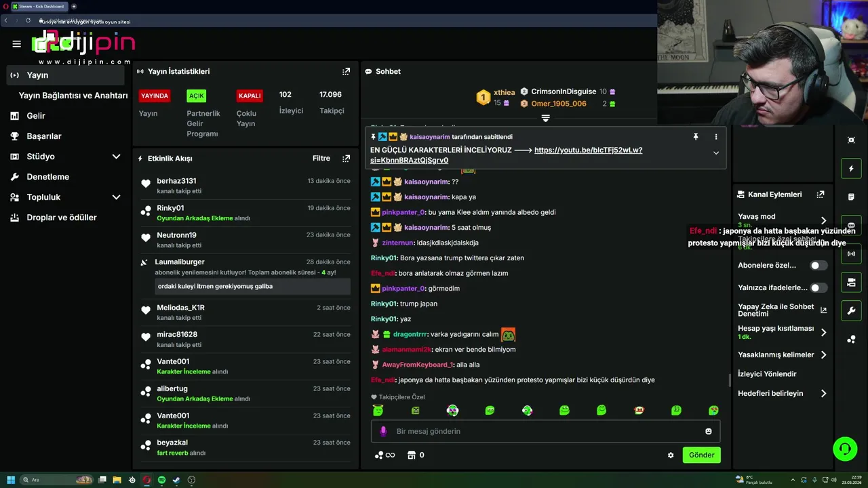Click the AÇIK partner program badge
Image resolution: width=868 pixels, height=488 pixels.
point(197,96)
